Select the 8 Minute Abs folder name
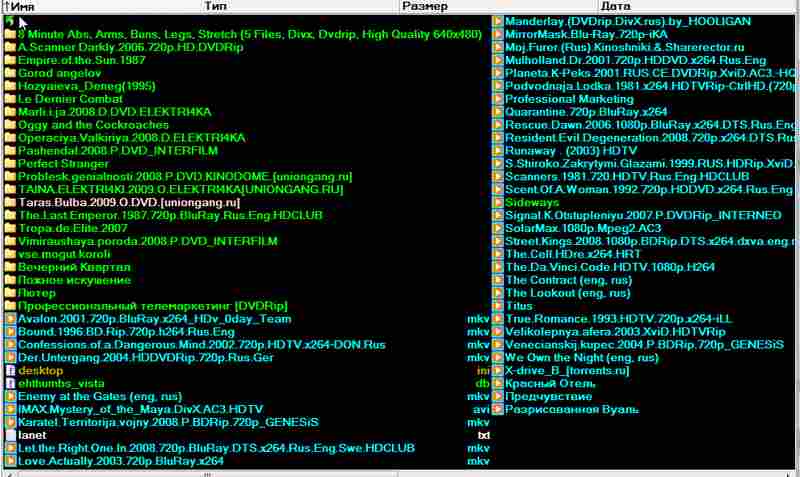 click(249, 35)
